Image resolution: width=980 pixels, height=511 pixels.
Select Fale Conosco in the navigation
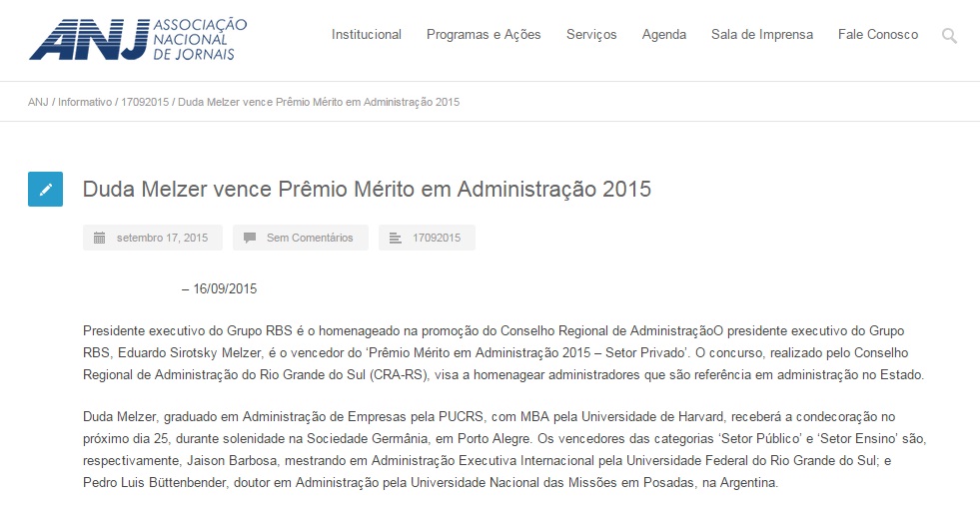point(878,34)
